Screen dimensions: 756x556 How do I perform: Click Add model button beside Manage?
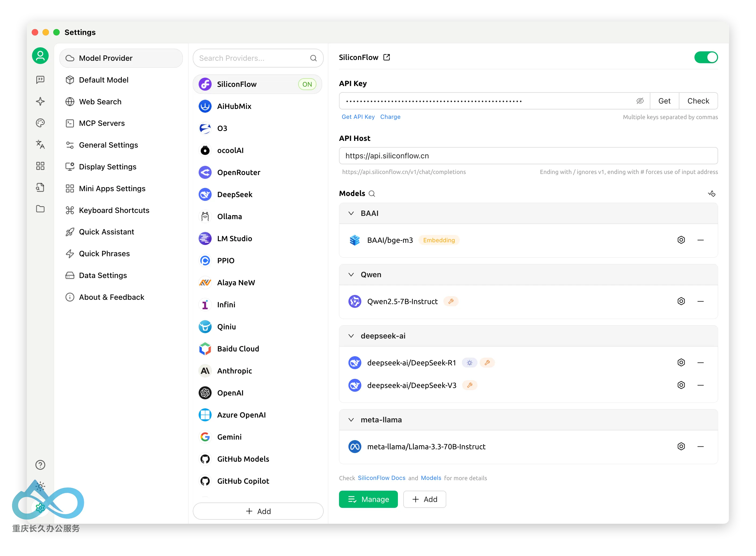point(425,499)
